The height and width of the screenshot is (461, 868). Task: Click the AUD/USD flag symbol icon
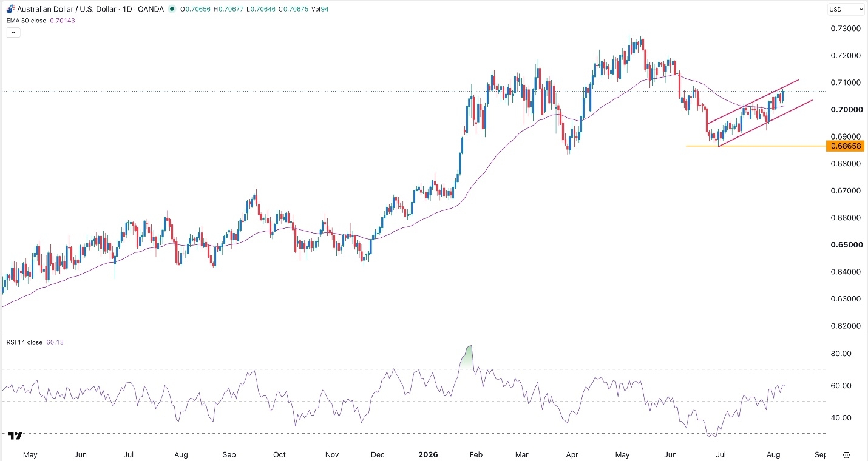pos(10,9)
